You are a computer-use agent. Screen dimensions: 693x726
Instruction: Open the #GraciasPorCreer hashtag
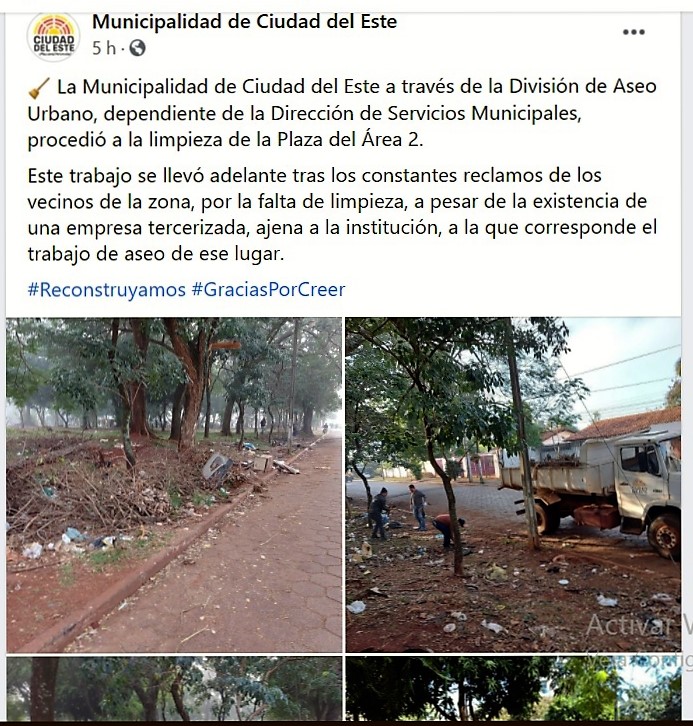tap(268, 289)
